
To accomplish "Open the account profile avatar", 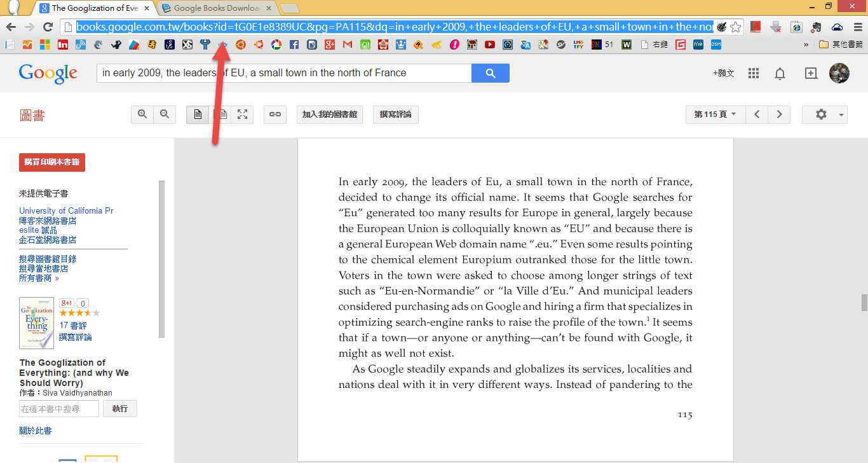I will click(839, 73).
